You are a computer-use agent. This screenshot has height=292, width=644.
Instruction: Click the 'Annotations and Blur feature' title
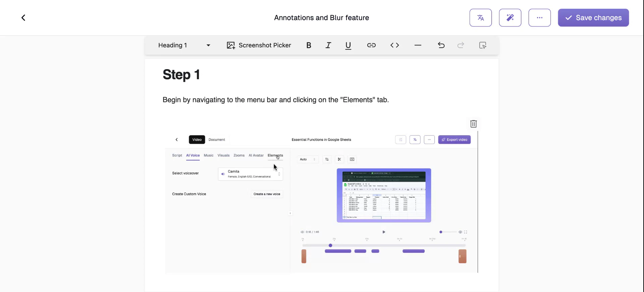pyautogui.click(x=322, y=18)
